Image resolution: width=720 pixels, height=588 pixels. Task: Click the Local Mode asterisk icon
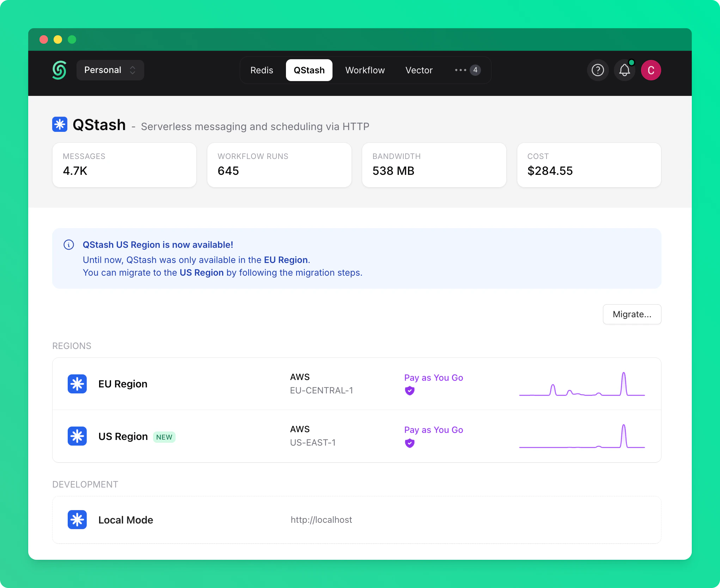tap(77, 520)
